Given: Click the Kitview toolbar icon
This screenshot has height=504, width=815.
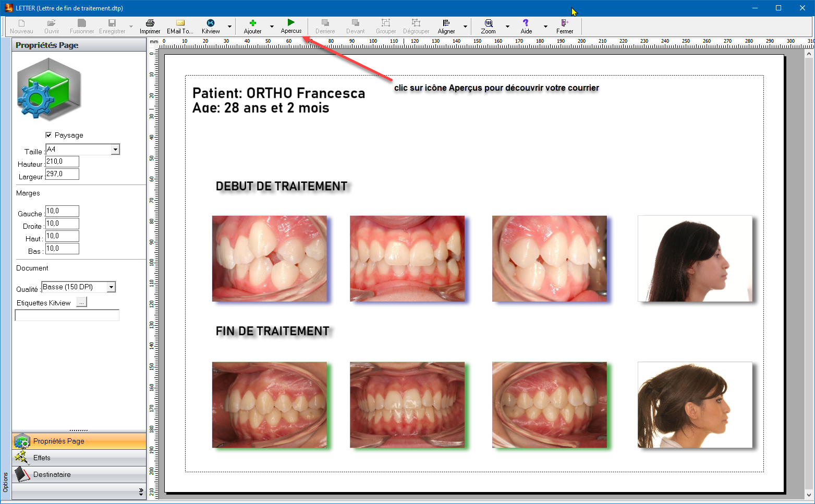Looking at the screenshot, I should coord(211,23).
